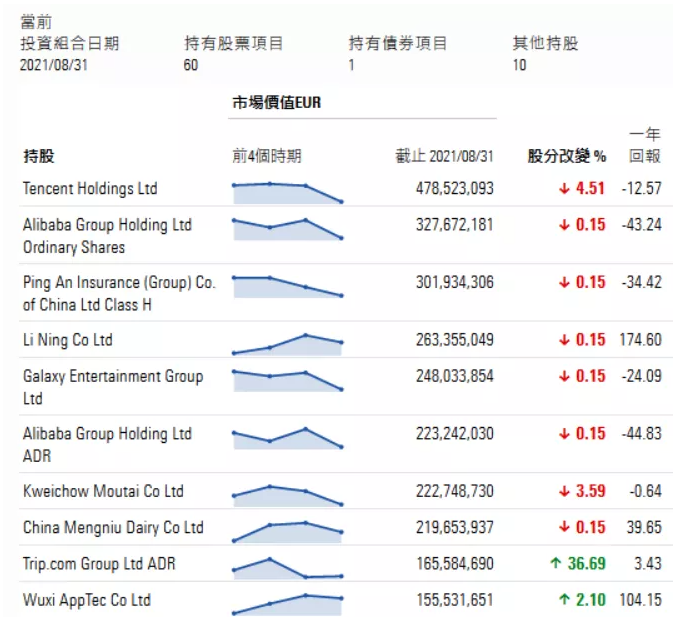Open the Kweichow Moutai Co Ltd holding
675x624 pixels.
(103, 491)
